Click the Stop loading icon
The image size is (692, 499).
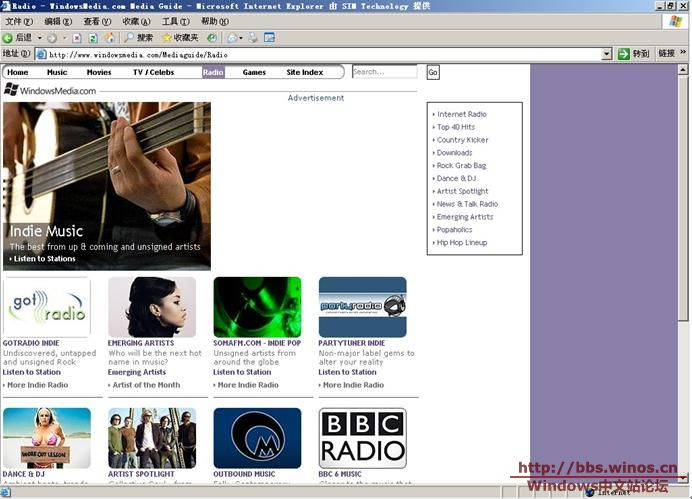[77, 38]
